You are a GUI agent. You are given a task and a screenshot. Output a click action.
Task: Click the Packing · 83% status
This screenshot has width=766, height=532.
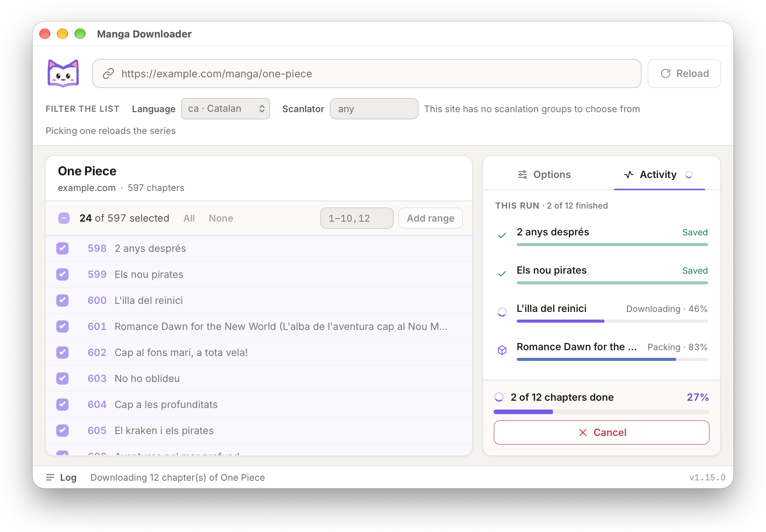(x=678, y=347)
